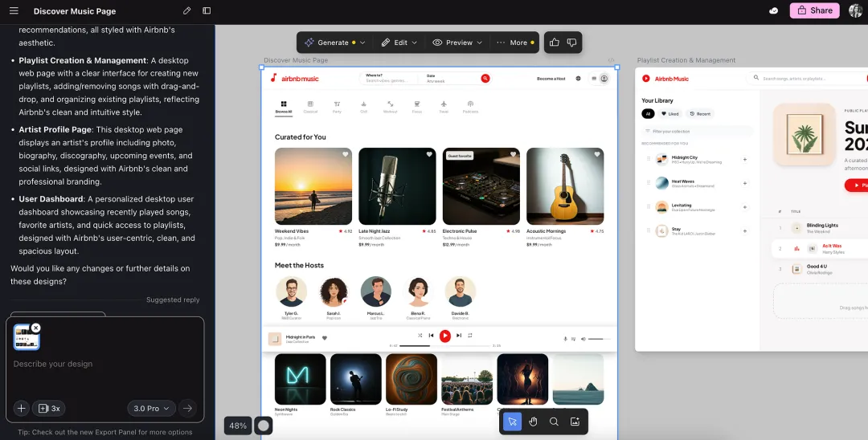868x440 pixels.
Task: Open the Acoustic Mornings guitar thumbnail
Action: point(565,185)
